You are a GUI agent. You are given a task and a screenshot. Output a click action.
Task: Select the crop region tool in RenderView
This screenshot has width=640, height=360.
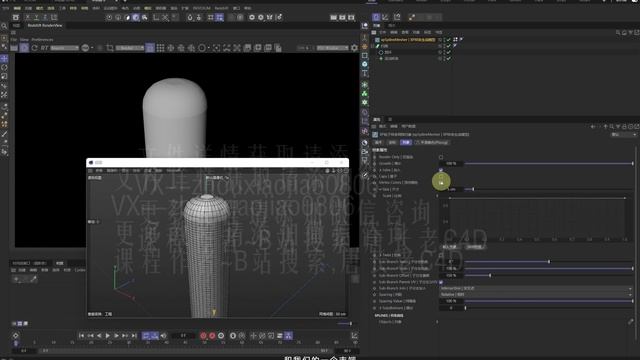coord(110,48)
